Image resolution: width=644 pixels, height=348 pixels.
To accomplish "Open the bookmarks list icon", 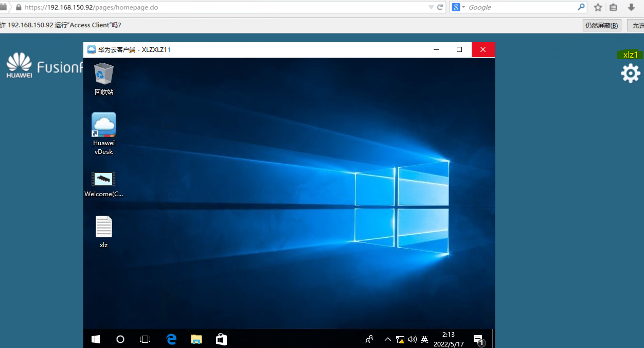I will [613, 7].
